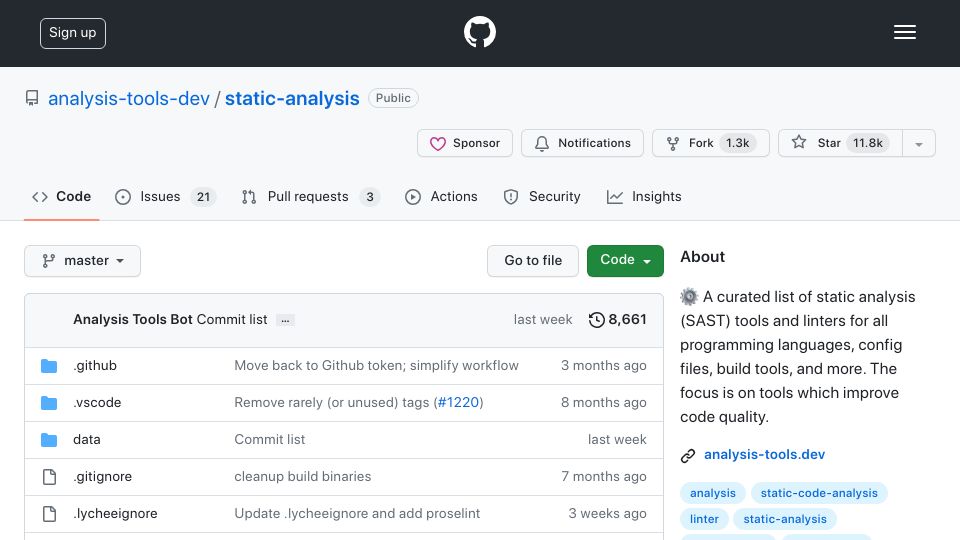Click the 8 months ago timestamp
This screenshot has height=540, width=960.
tap(604, 402)
